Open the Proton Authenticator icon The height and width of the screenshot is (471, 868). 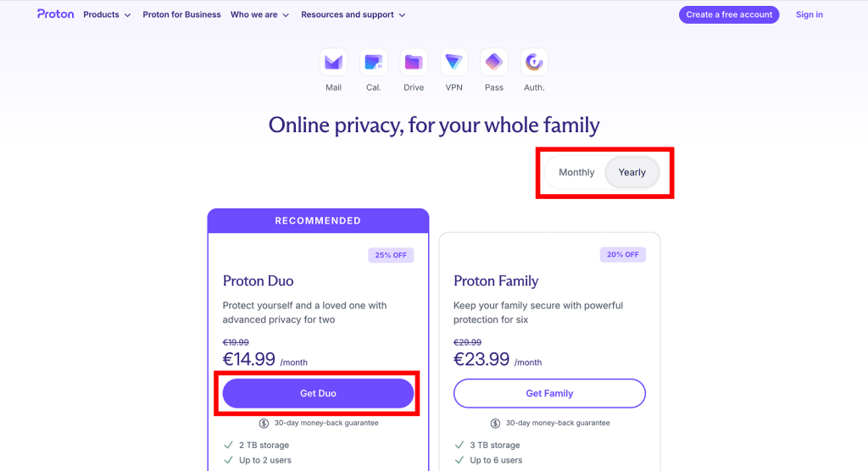[534, 62]
